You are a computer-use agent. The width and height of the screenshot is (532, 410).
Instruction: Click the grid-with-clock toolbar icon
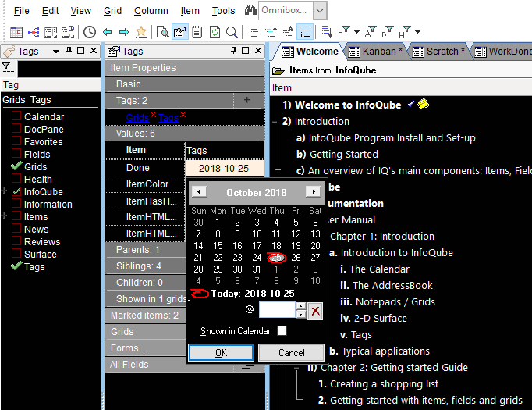[x=68, y=32]
